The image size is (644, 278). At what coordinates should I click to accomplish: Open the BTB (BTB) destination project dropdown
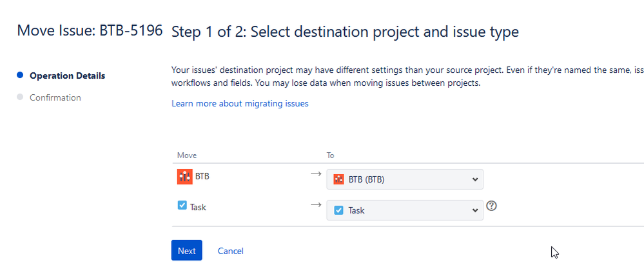pyautogui.click(x=405, y=179)
